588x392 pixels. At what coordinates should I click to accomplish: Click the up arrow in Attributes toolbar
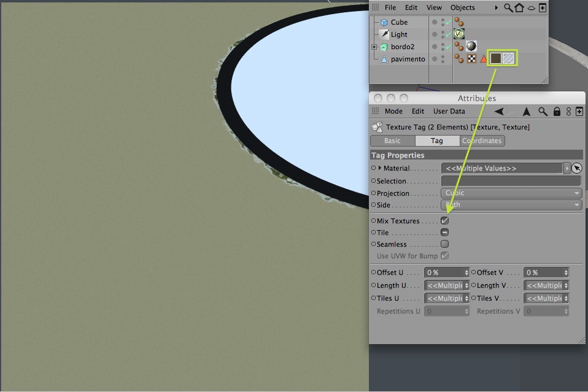tap(527, 111)
